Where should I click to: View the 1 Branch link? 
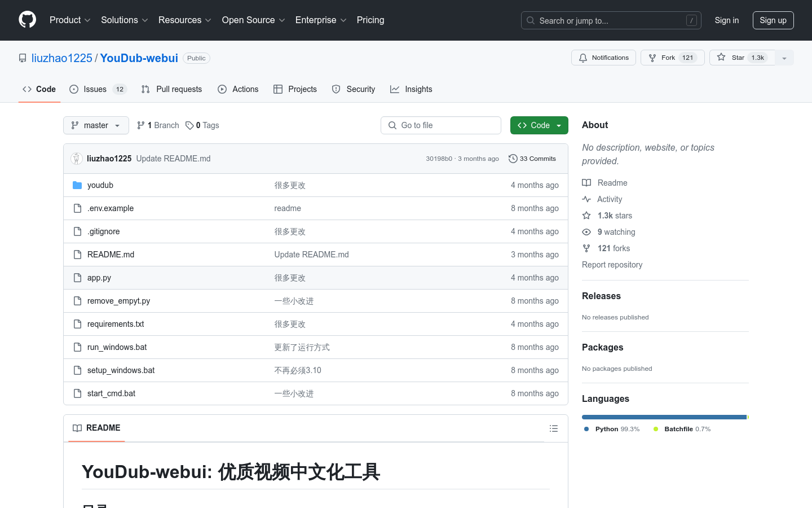click(x=158, y=125)
